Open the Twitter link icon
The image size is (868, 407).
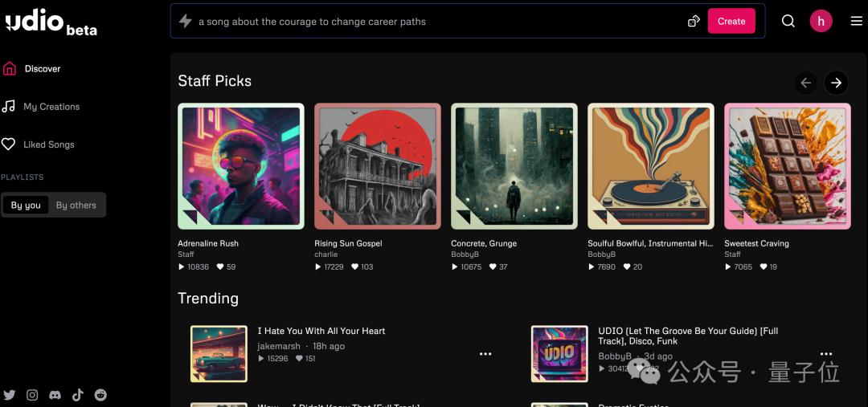click(10, 395)
